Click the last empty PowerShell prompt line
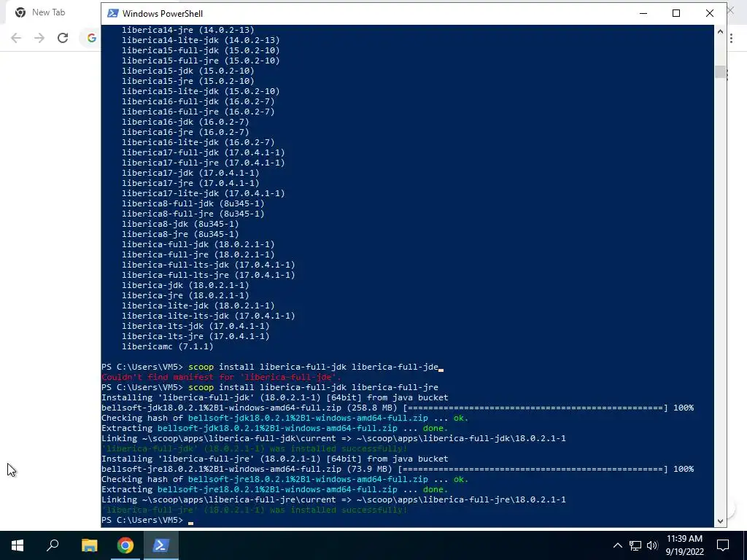The width and height of the screenshot is (747, 560). click(x=147, y=520)
